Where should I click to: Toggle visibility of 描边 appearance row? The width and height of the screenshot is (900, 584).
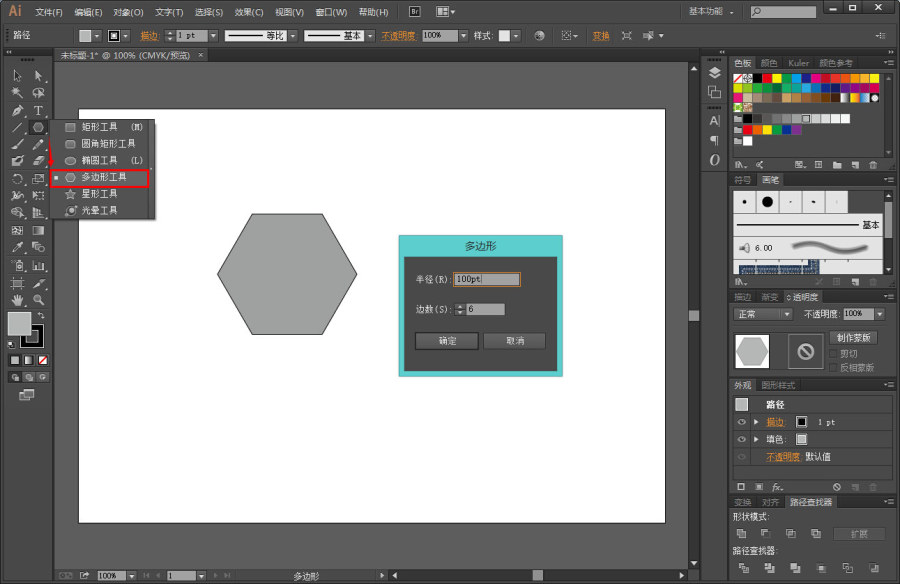click(741, 422)
